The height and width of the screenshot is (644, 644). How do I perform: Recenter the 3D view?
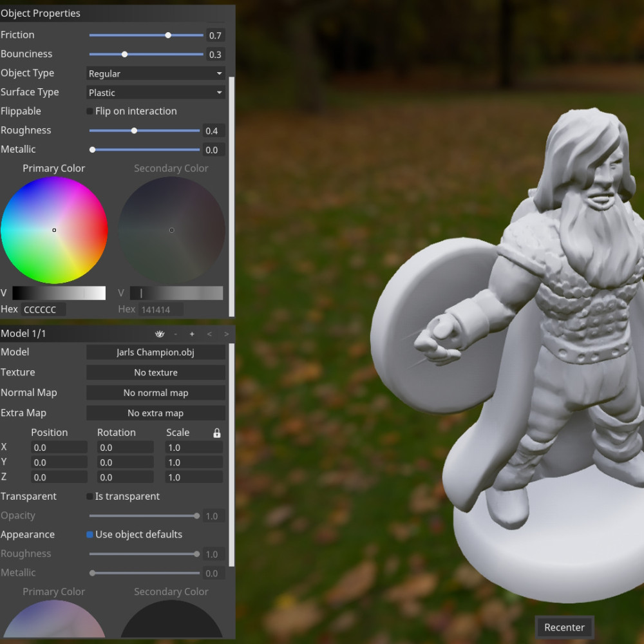click(564, 627)
